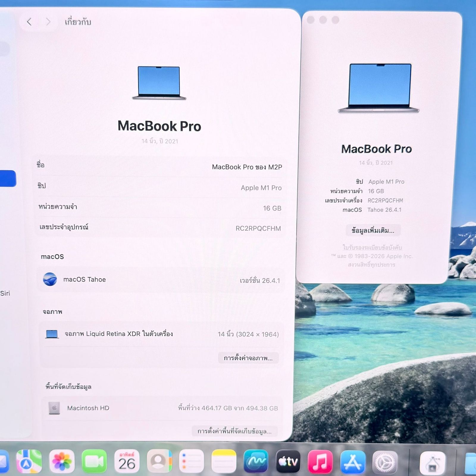Image resolution: width=476 pixels, height=476 pixels.
Task: Launch Contacts from the Dock
Action: tap(160, 461)
